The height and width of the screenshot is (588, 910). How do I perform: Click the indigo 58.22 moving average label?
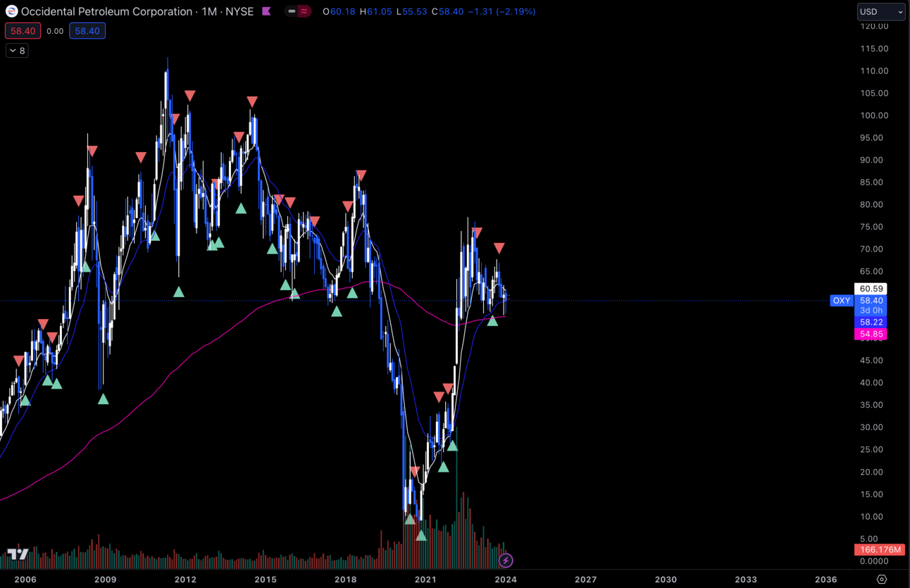pyautogui.click(x=871, y=322)
